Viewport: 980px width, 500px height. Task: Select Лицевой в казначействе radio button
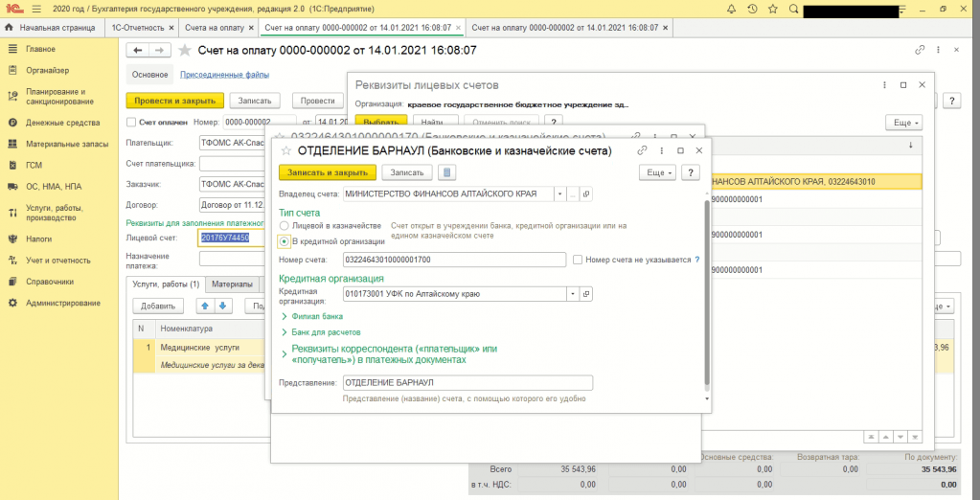pos(285,225)
